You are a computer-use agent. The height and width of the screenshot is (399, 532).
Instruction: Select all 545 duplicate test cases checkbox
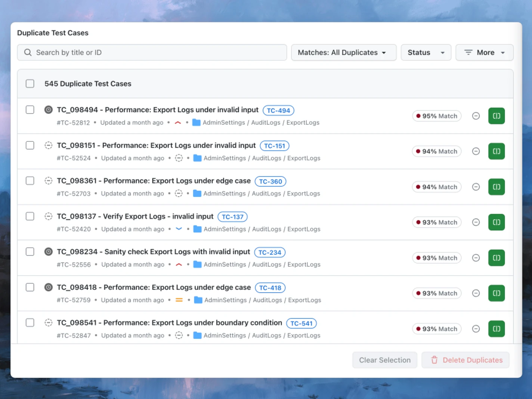[30, 84]
